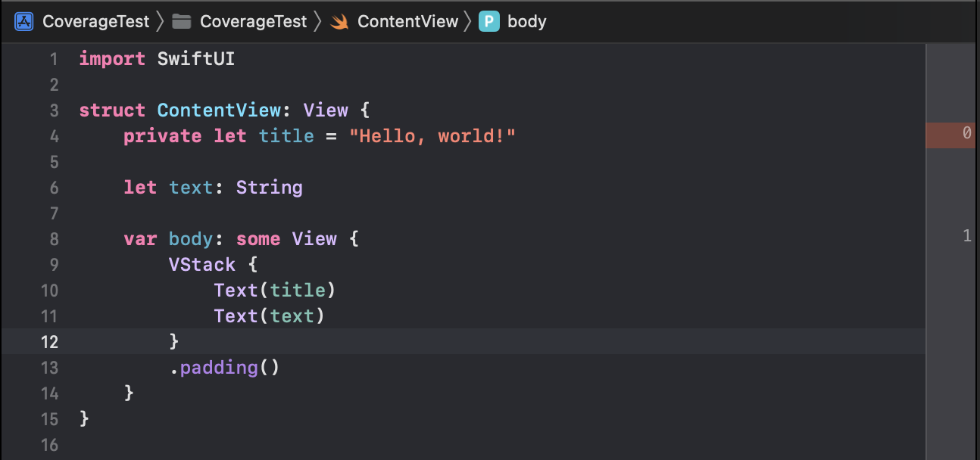Click the orange Swift file icon
Screen dimensions: 980x460
click(339, 21)
